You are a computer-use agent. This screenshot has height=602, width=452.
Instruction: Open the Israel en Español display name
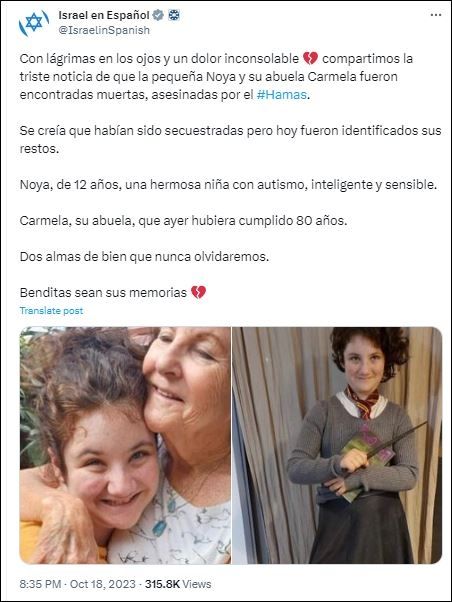104,15
